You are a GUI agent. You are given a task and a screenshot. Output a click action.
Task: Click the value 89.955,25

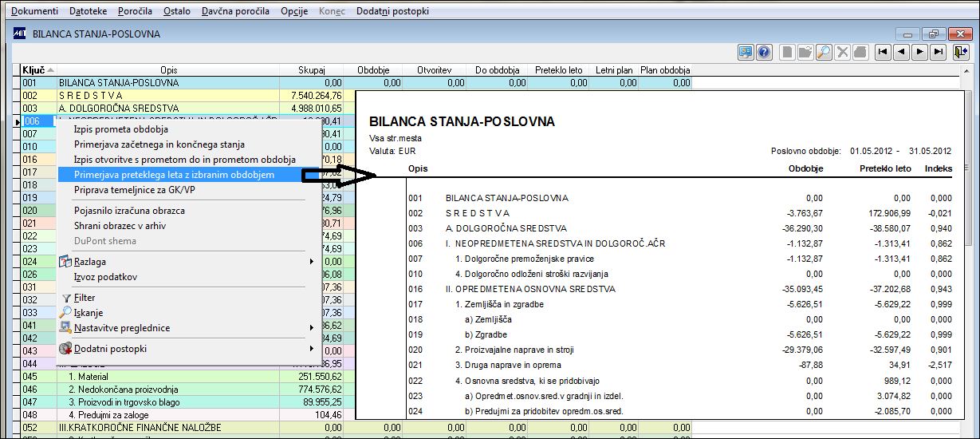click(321, 402)
